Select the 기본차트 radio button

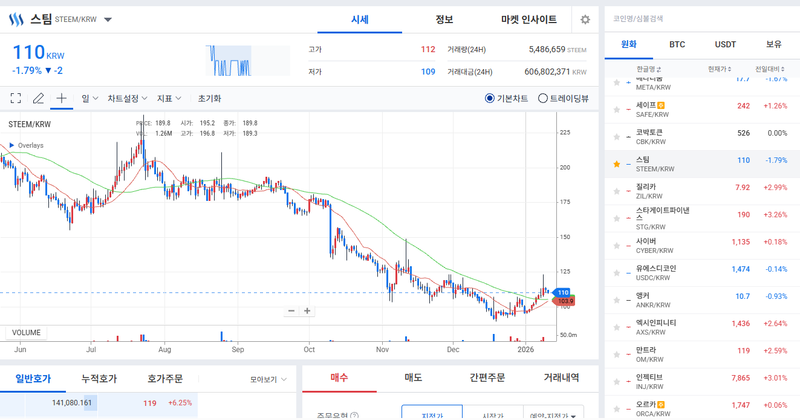(x=490, y=98)
